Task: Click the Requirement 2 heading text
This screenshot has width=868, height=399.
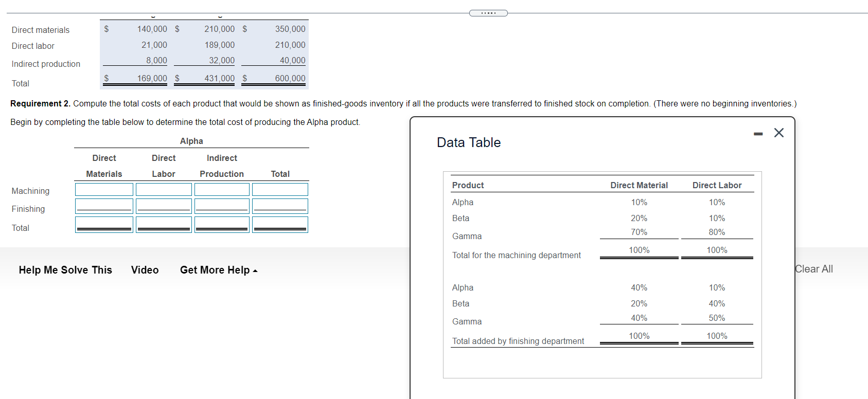Action: 40,104
